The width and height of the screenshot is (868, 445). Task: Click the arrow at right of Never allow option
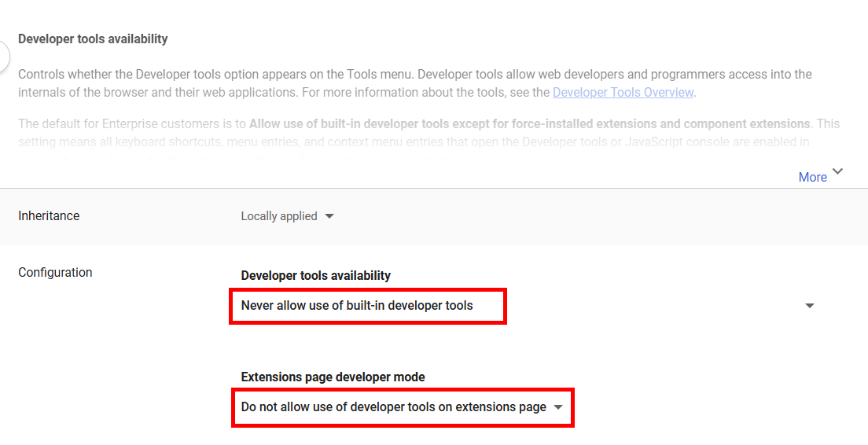pos(809,306)
